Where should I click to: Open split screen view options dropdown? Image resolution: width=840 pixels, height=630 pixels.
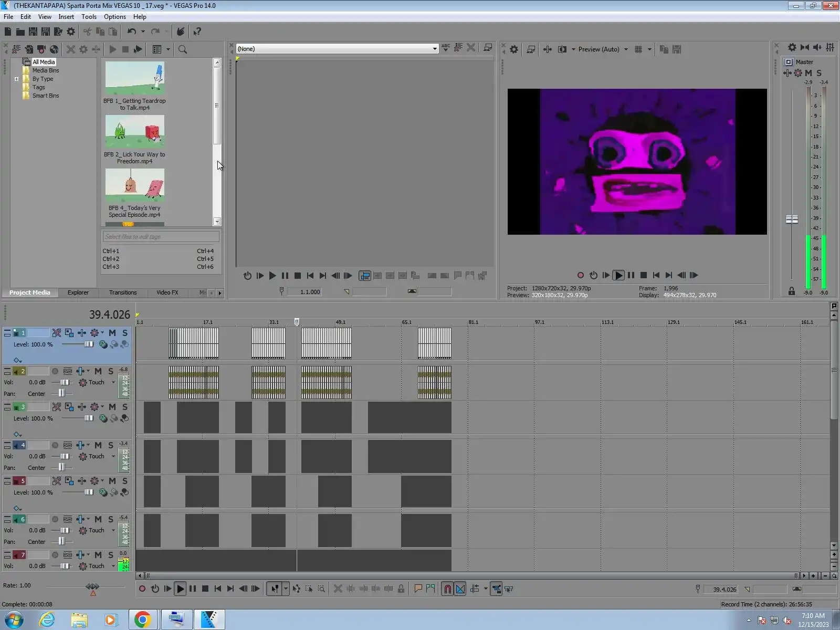click(x=573, y=49)
